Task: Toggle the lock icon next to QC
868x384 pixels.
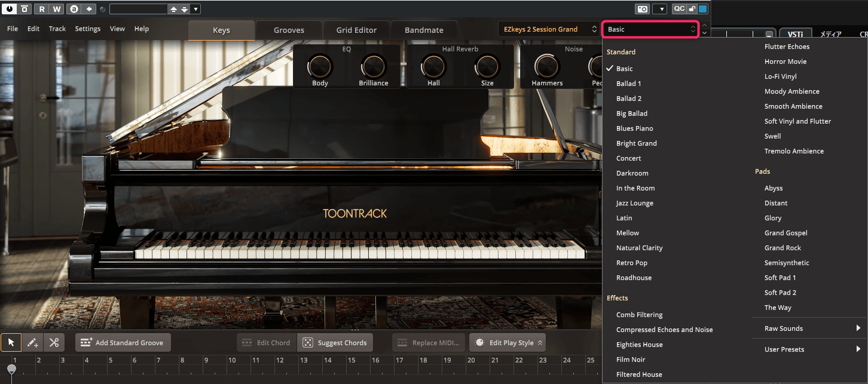Action: (x=692, y=8)
